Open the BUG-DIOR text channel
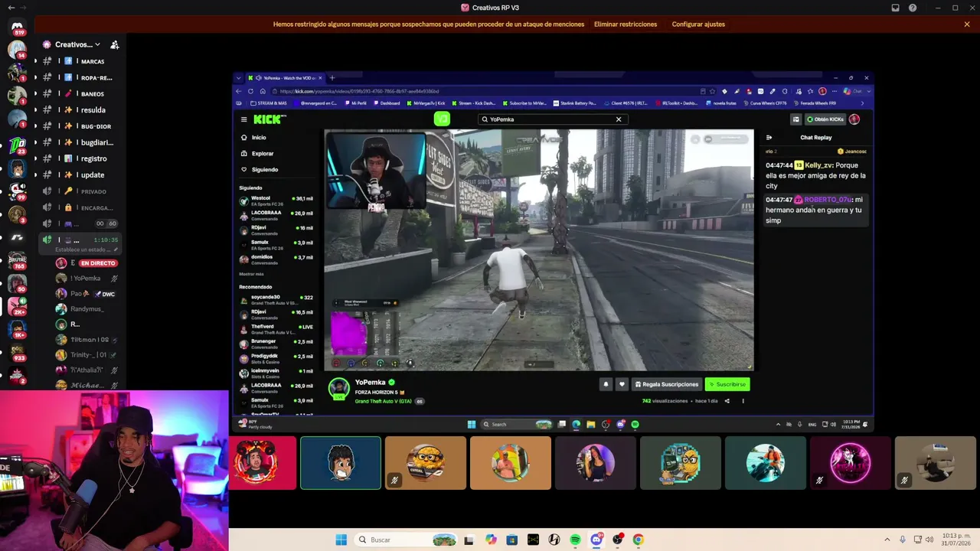Viewport: 980px width, 551px height. coord(80,126)
